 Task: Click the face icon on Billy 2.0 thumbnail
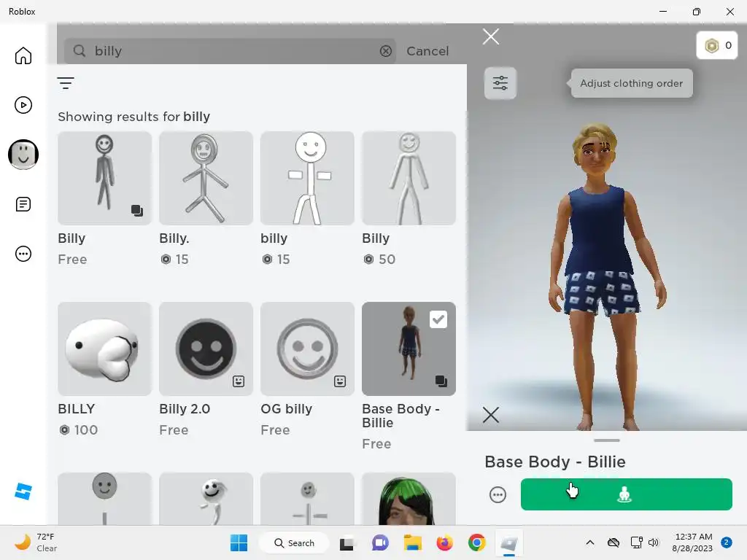pos(239,381)
